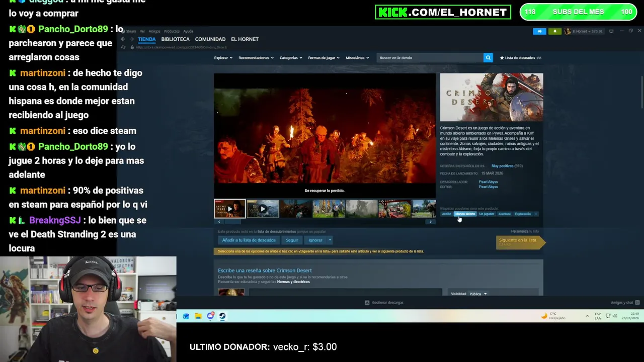Viewport: 644px width, 362px height.
Task: Click the Gestionar descargas icon
Action: 367,303
